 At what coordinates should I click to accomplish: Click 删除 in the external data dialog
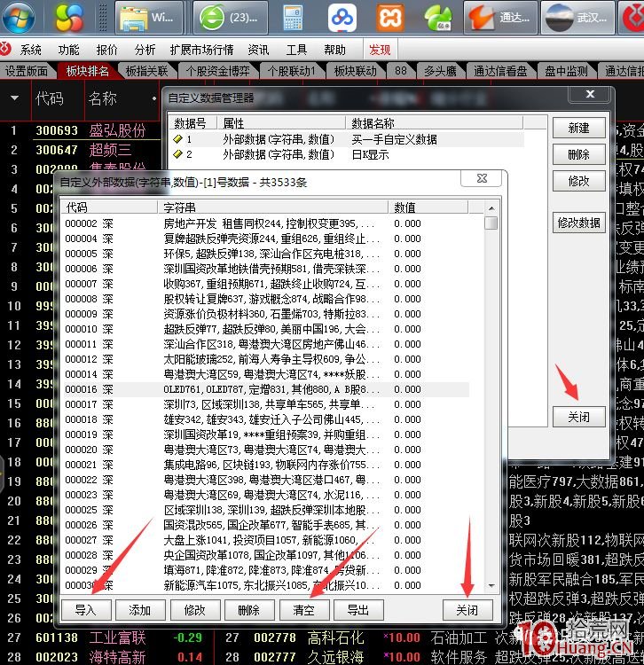249,610
